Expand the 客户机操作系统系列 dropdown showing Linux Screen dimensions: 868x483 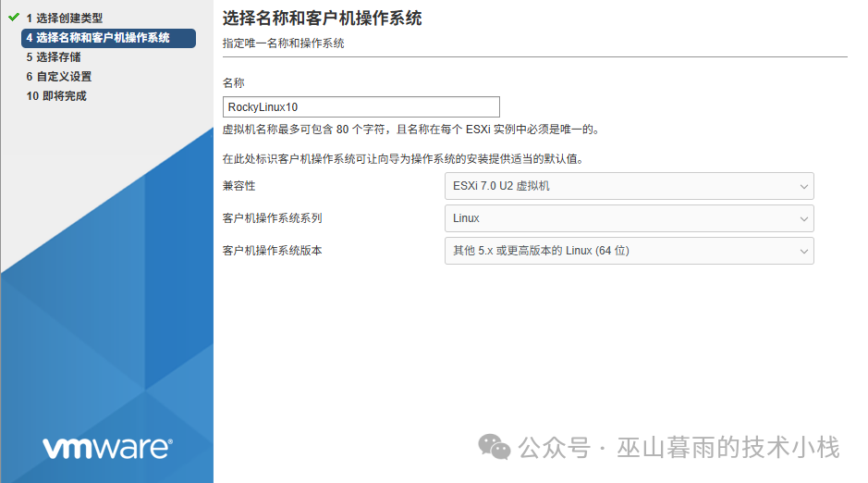pyautogui.click(x=629, y=218)
